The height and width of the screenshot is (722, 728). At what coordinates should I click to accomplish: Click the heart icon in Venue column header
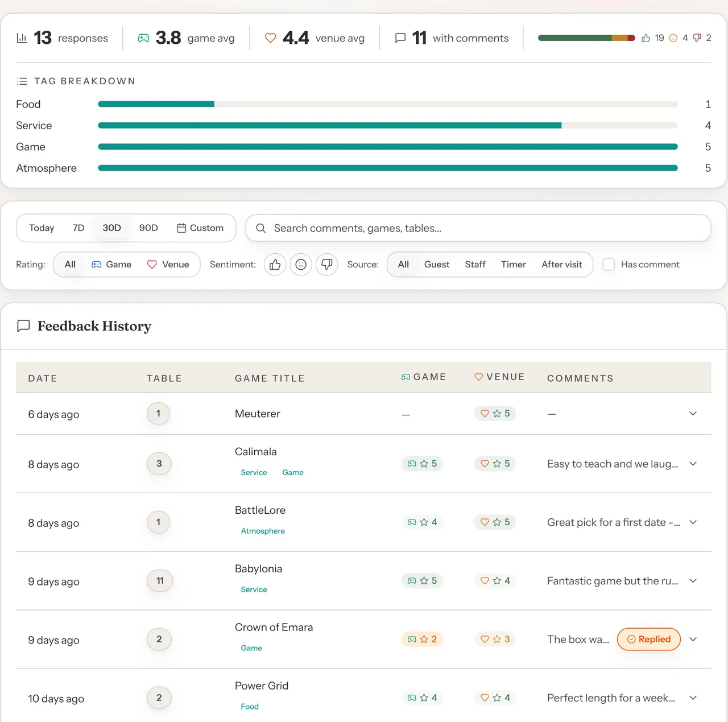[479, 377]
